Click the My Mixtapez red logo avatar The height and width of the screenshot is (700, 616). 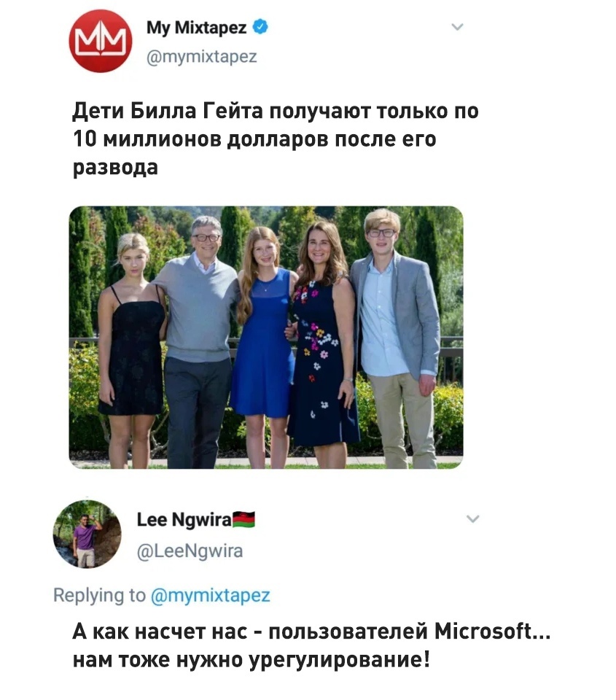tap(101, 40)
